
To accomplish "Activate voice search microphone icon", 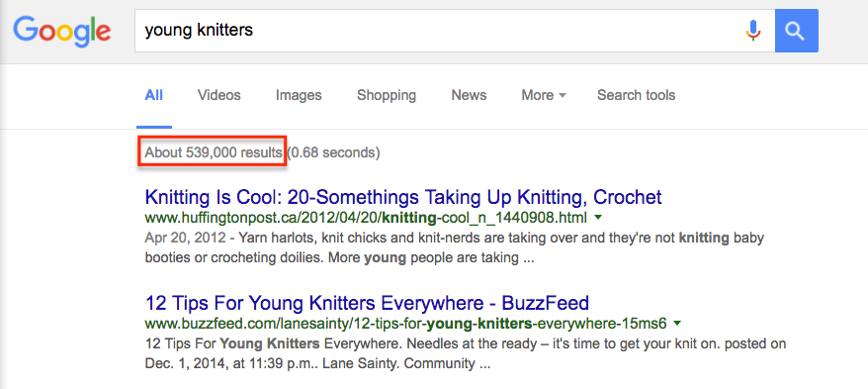I will tap(753, 31).
